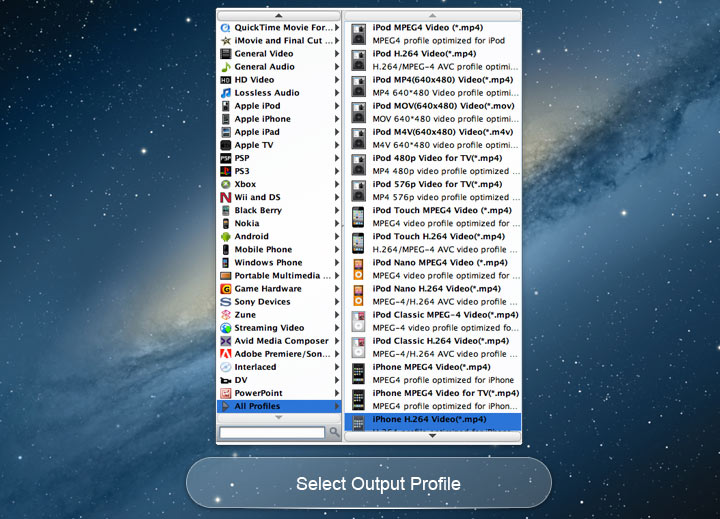720x519 pixels.
Task: Click the Apple iPad device icon
Action: click(x=225, y=132)
